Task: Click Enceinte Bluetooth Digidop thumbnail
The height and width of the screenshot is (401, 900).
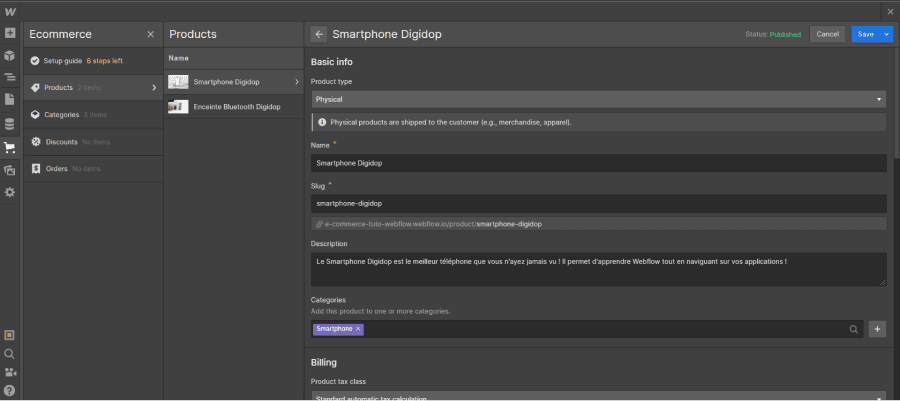Action: [x=178, y=107]
